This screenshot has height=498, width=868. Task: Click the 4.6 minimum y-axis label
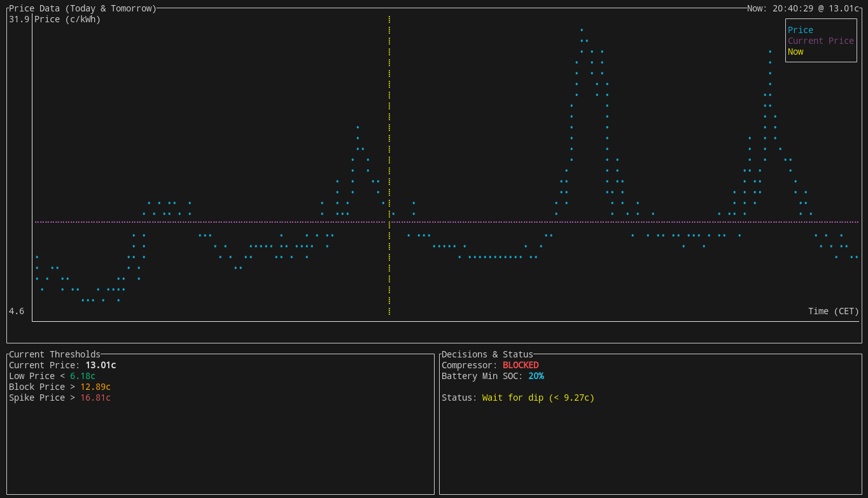[x=17, y=311]
